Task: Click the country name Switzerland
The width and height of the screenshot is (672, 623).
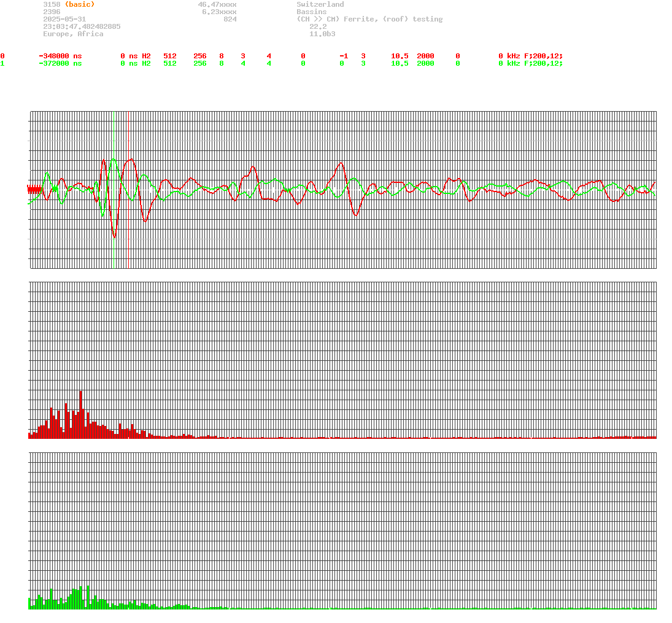Action: (320, 4)
